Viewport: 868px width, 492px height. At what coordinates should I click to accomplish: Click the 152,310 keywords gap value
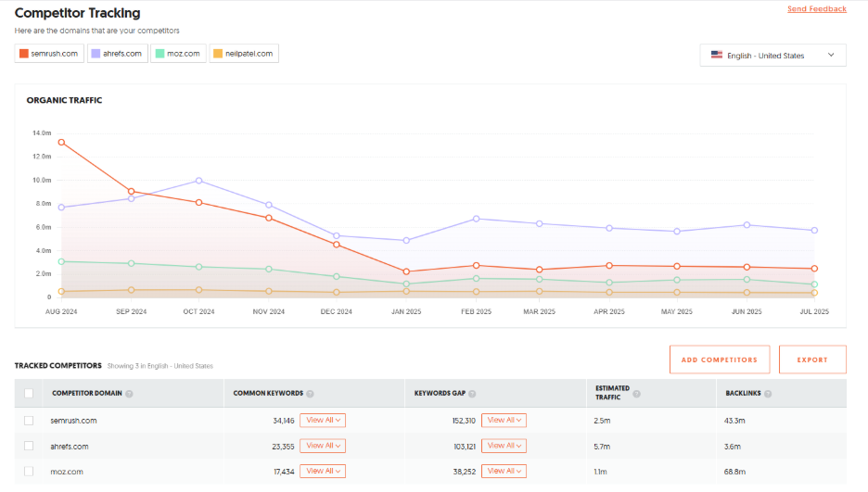coord(464,421)
